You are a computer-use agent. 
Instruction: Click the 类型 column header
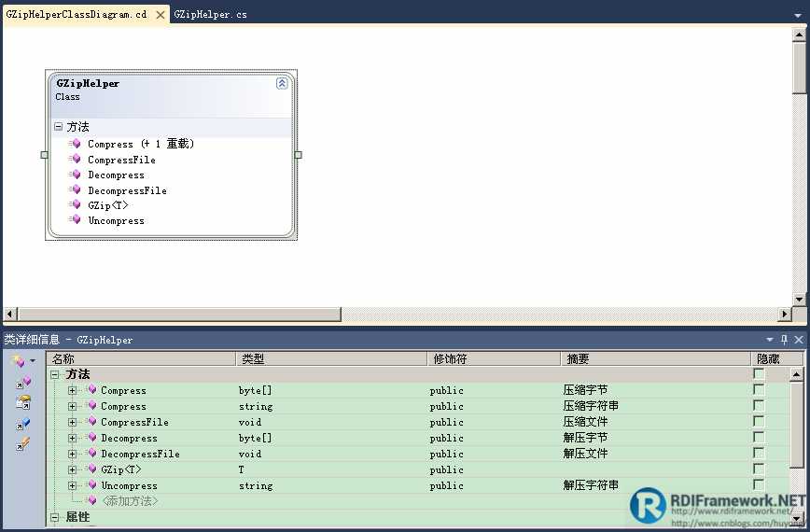(331, 358)
